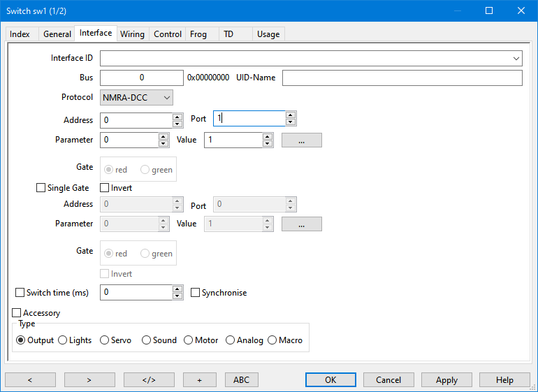Switch to the Wiring tab

point(132,34)
